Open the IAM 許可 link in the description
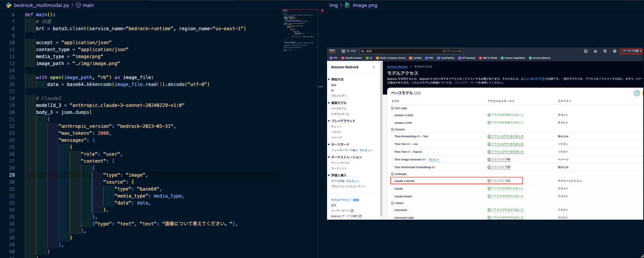This screenshot has height=258, width=644. pos(537,79)
